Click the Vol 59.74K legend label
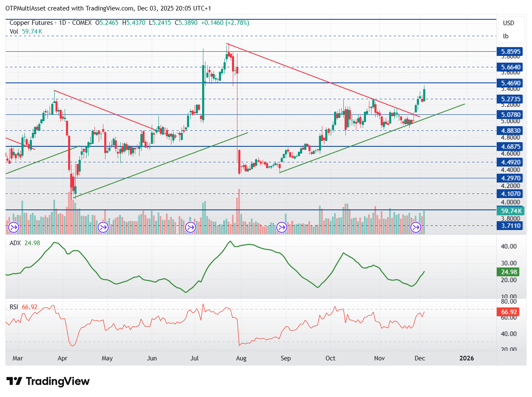Screen dimensions: 532x397 (26, 32)
